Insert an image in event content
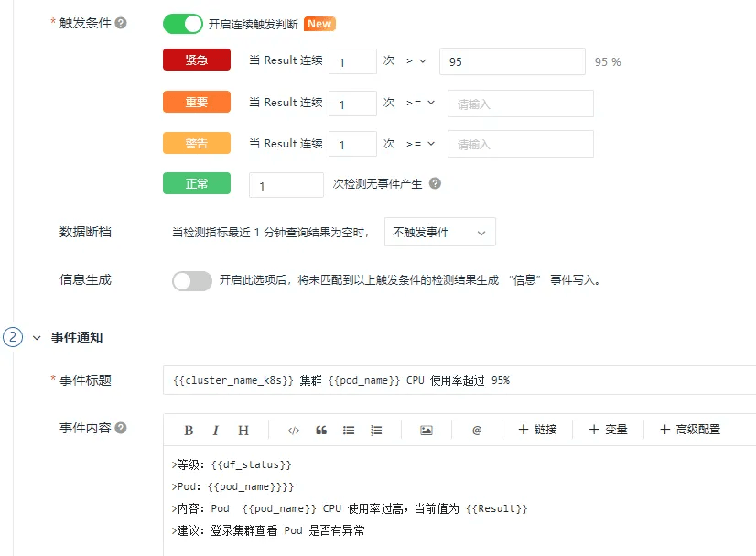The image size is (756, 556). coord(426,430)
